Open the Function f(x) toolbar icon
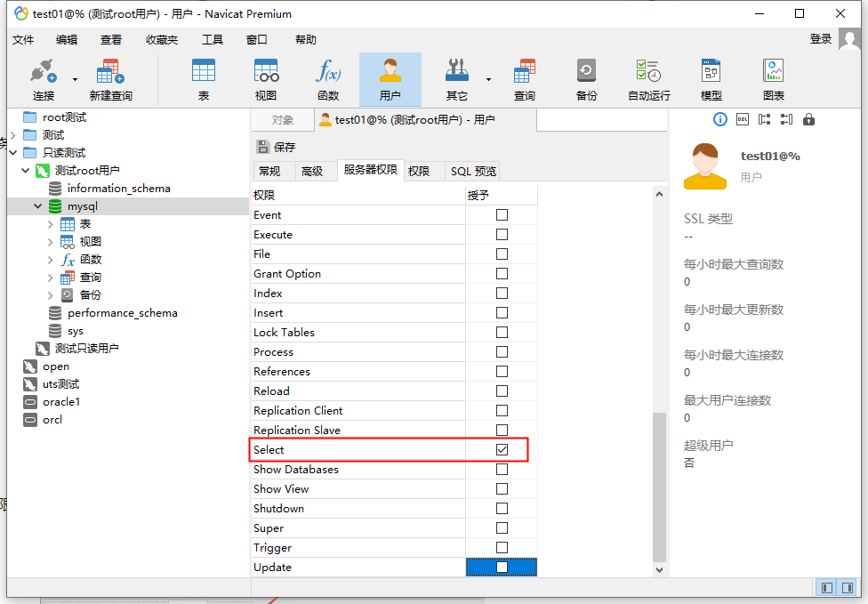Screen dimensions: 868x604 tap(328, 71)
